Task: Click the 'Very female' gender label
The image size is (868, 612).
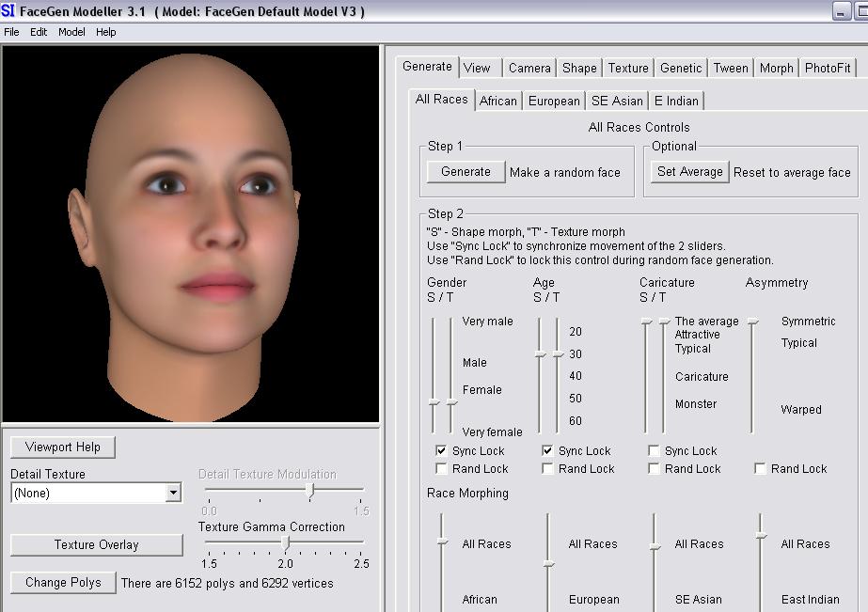Action: pos(492,432)
